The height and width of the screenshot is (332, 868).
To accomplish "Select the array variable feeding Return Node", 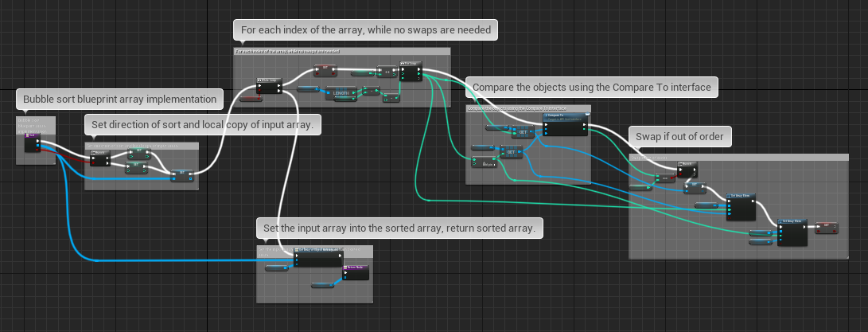I will pyautogui.click(x=323, y=286).
